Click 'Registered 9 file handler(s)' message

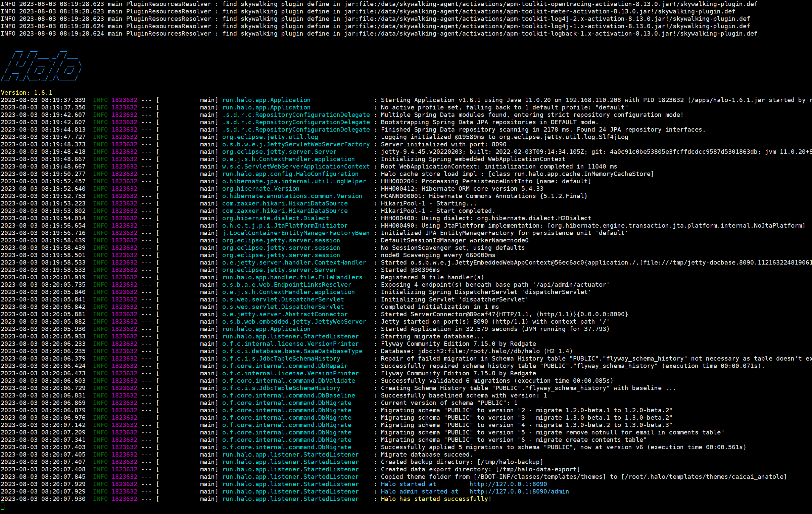pos(432,277)
